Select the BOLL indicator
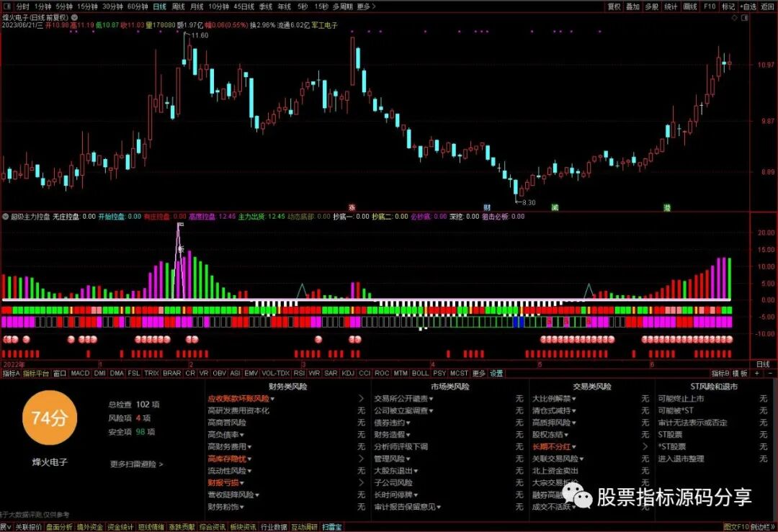This screenshot has height=532, width=778. coord(420,373)
